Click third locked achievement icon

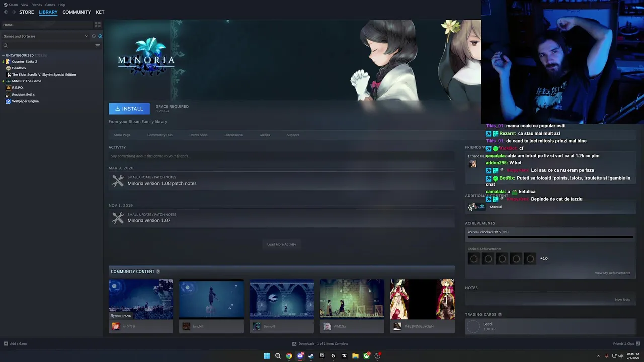pyautogui.click(x=502, y=258)
